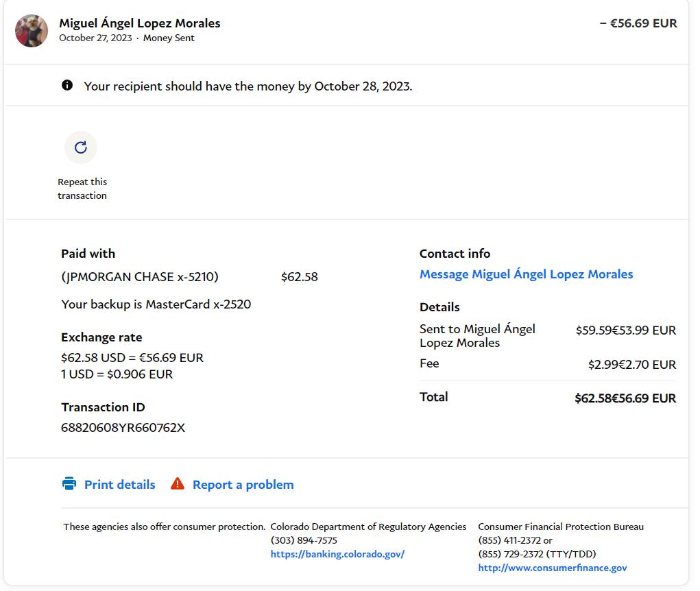Click the red warning triangle icon
Viewport: 700px width, 591px height.
pyautogui.click(x=178, y=484)
